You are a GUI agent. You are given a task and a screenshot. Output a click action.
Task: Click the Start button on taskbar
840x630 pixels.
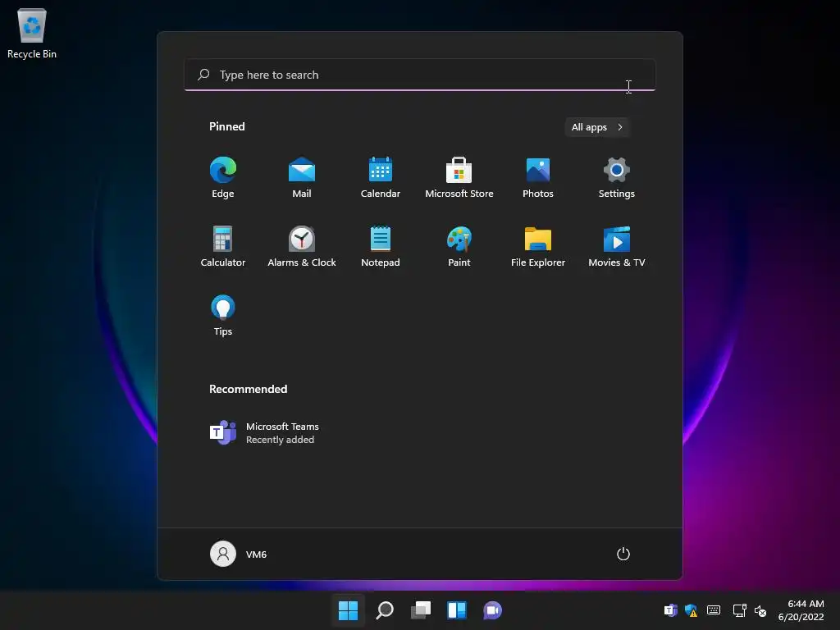348,609
